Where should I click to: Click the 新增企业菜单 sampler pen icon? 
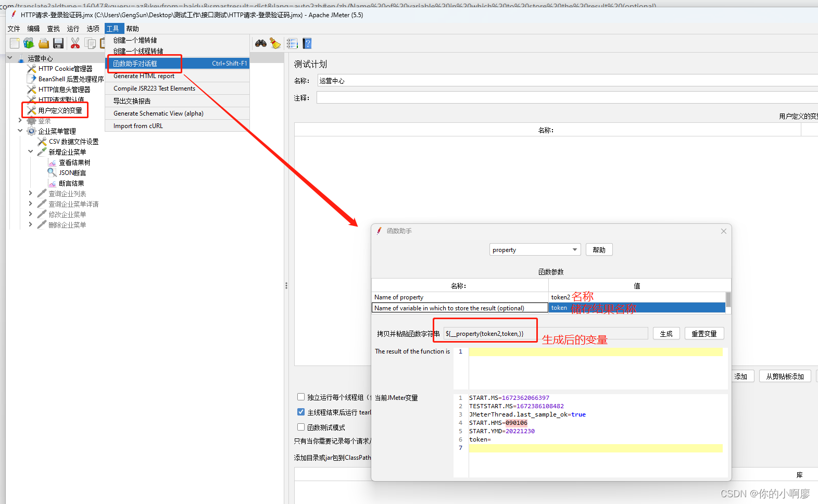pos(42,152)
